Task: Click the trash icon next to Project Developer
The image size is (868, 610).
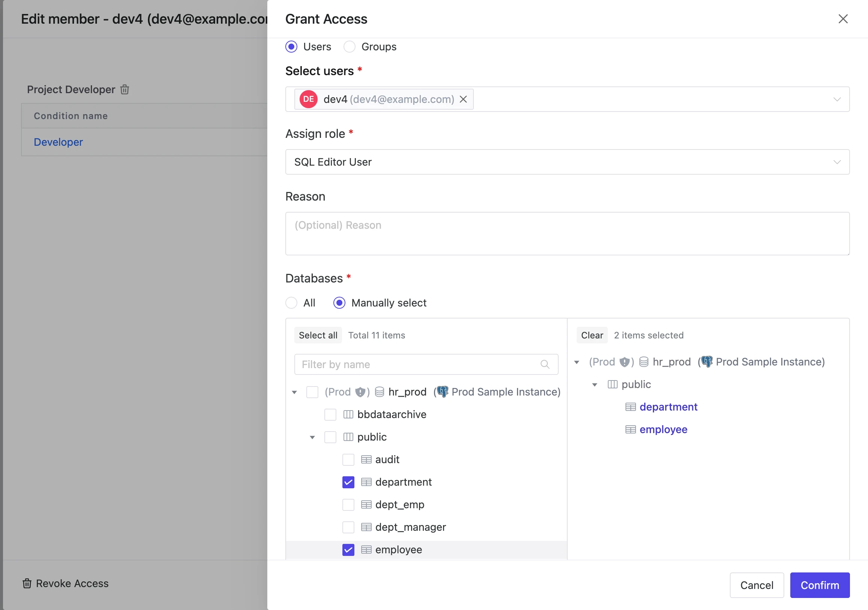Action: click(125, 90)
